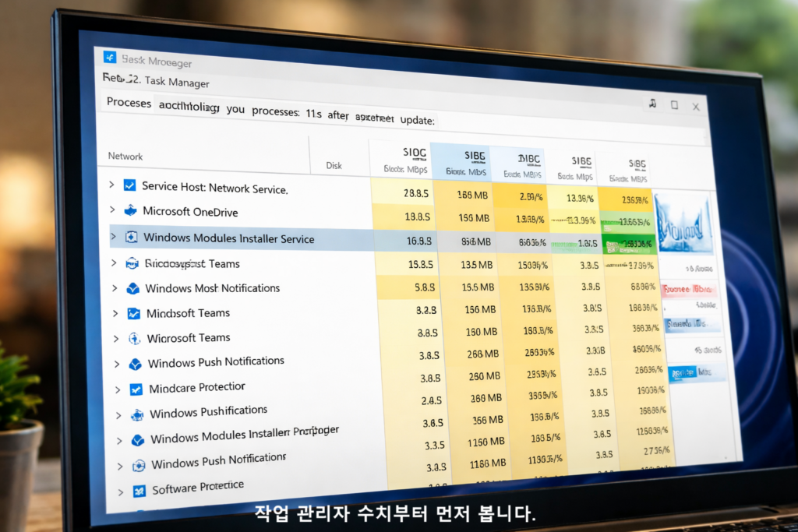This screenshot has width=798, height=532.
Task: Click the icon beside the Windows Push Notifications row reading 1186 MB
Action: (x=139, y=465)
